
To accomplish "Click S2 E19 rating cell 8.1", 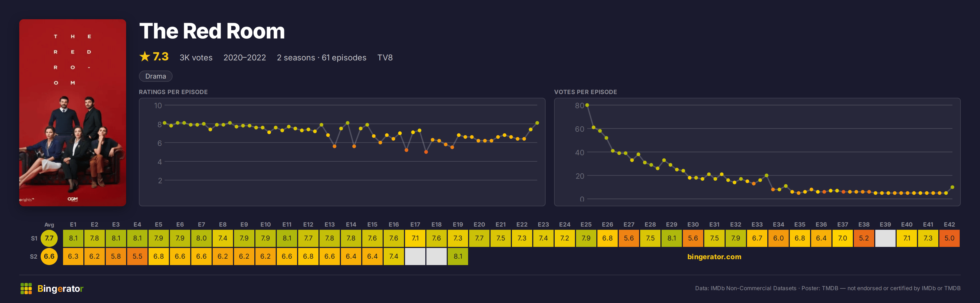I will 458,257.
